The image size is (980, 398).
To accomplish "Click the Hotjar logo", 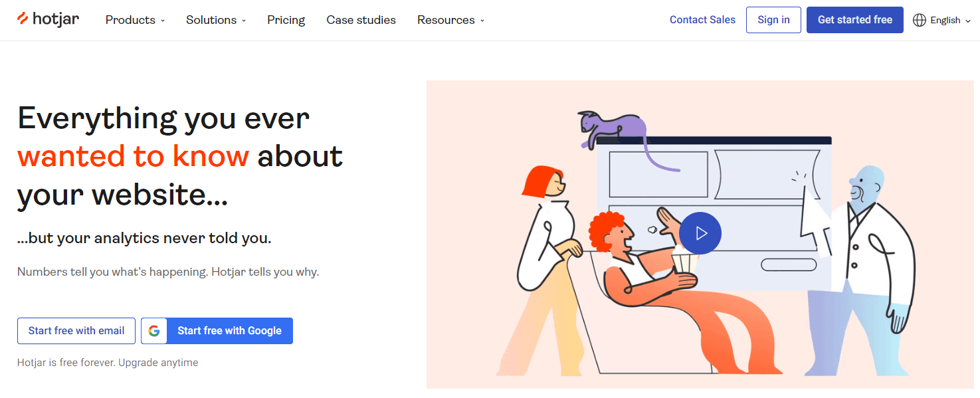I will pyautogui.click(x=48, y=19).
